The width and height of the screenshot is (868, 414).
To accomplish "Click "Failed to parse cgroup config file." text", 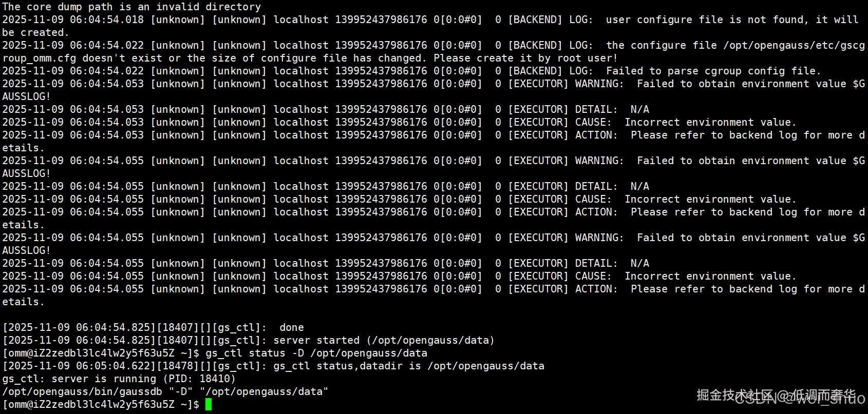I will (x=713, y=71).
